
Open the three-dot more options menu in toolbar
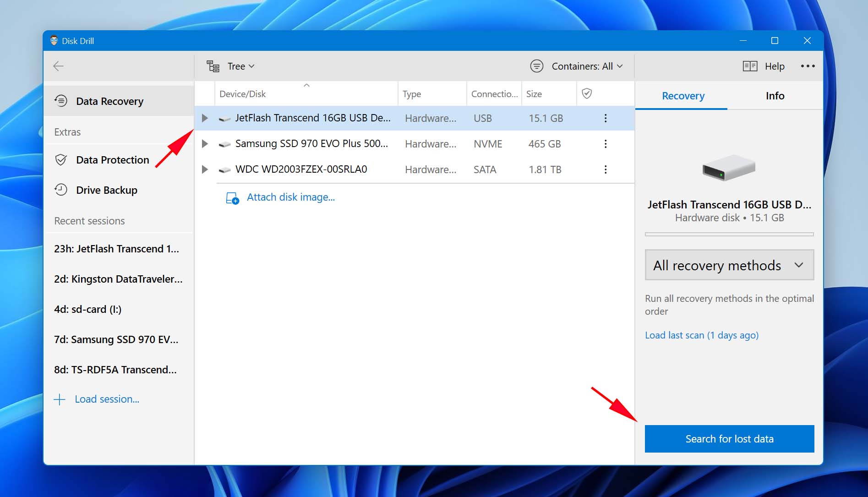(x=808, y=66)
